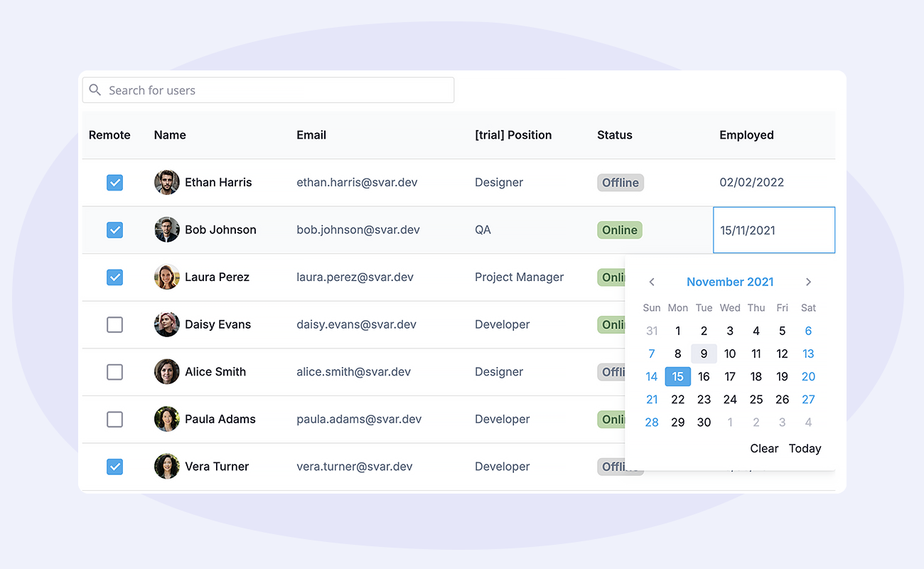Click the Status column header
Image resolution: width=924 pixels, height=569 pixels.
[x=615, y=135]
